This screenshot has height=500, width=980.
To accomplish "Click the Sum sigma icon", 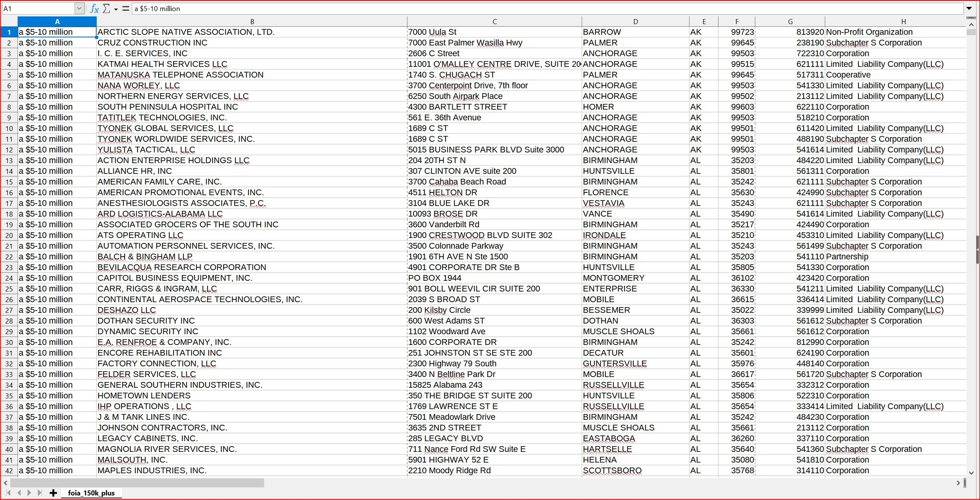I will (x=107, y=9).
